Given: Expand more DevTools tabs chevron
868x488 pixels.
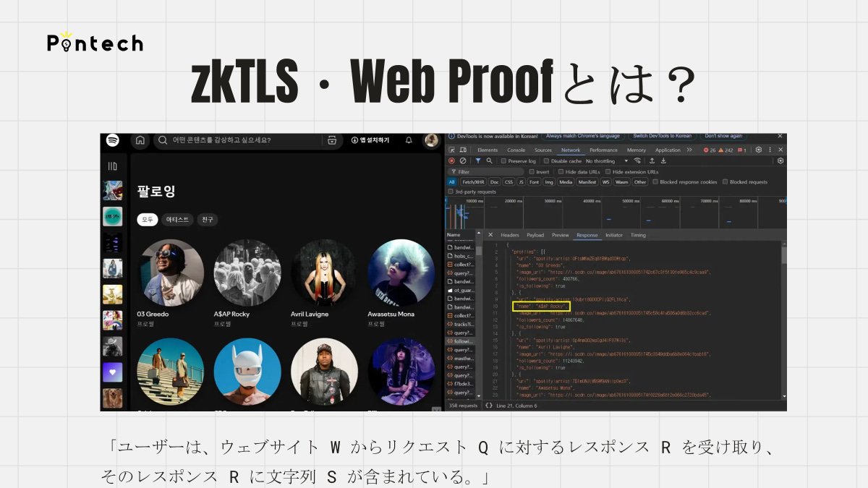Looking at the screenshot, I should (x=689, y=150).
